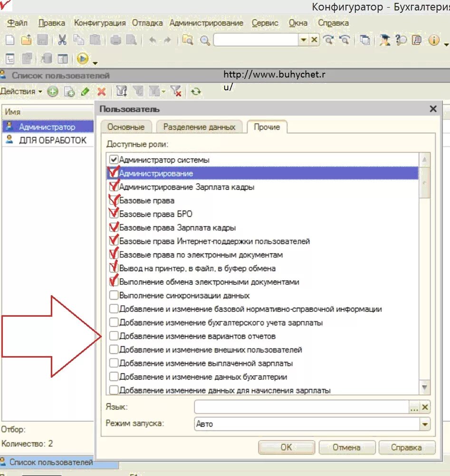Clear the 'Язык' field with its X button
The image size is (450, 476).
[425, 407]
